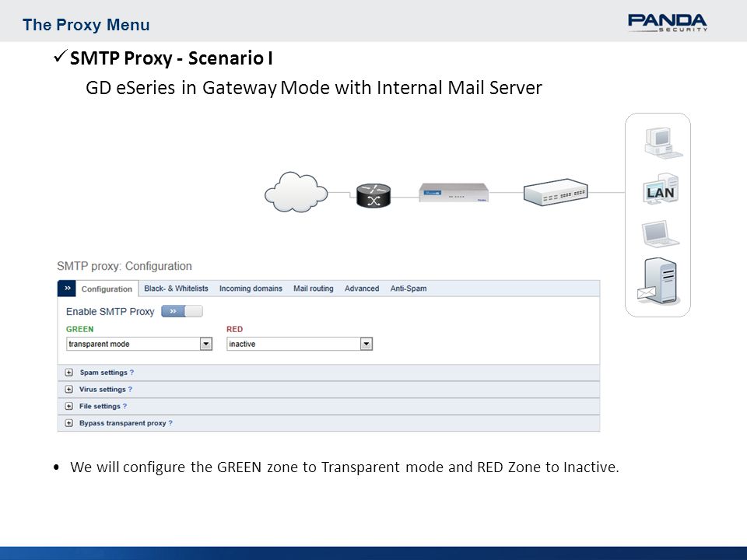Click the 'The Proxy Menu' title
Image resolution: width=747 pixels, height=560 pixels.
(86, 25)
